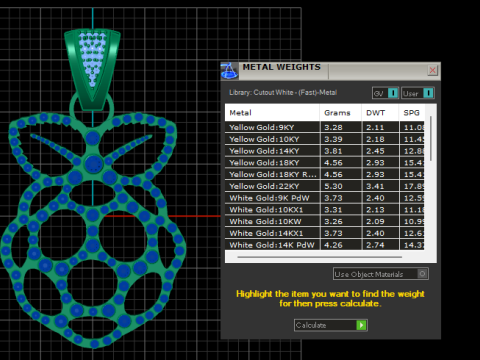The height and width of the screenshot is (360, 480).
Task: Sort by the Metal column header
Action: pyautogui.click(x=272, y=113)
